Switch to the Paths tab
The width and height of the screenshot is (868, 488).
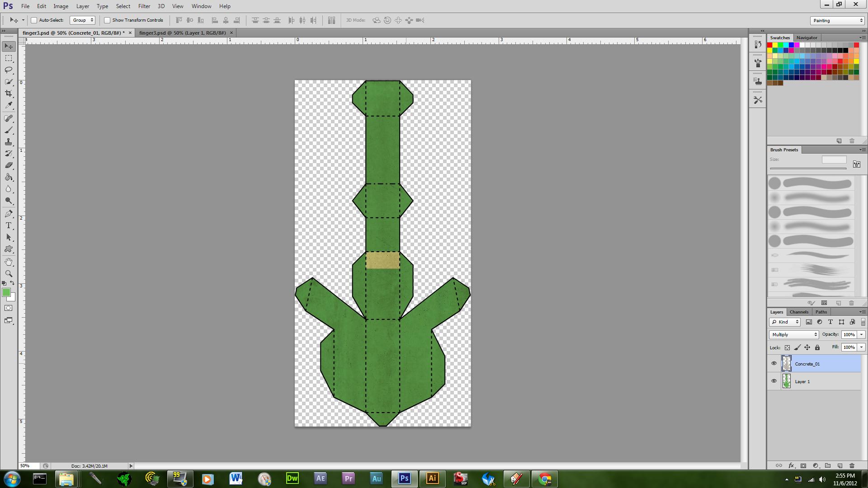pos(821,312)
